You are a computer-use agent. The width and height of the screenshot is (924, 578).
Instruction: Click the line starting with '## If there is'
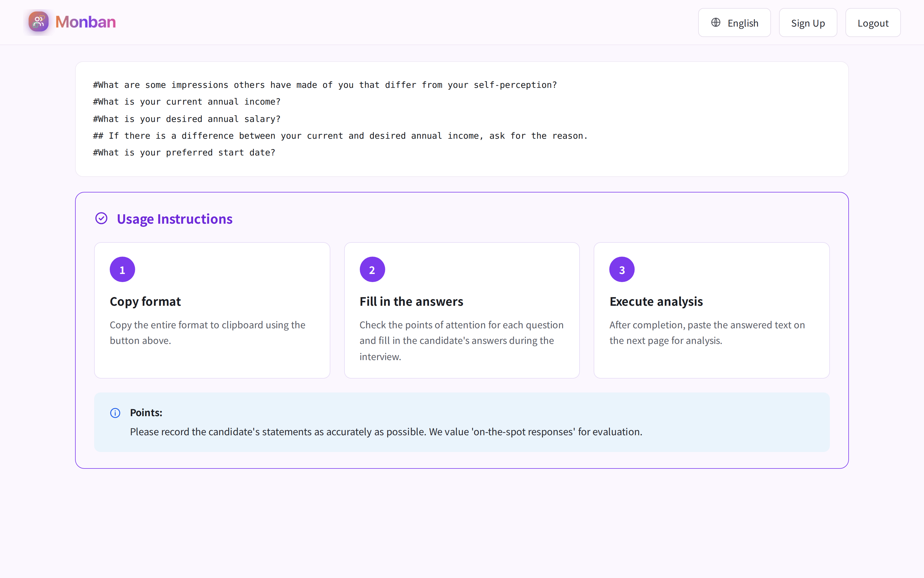pyautogui.click(x=340, y=136)
